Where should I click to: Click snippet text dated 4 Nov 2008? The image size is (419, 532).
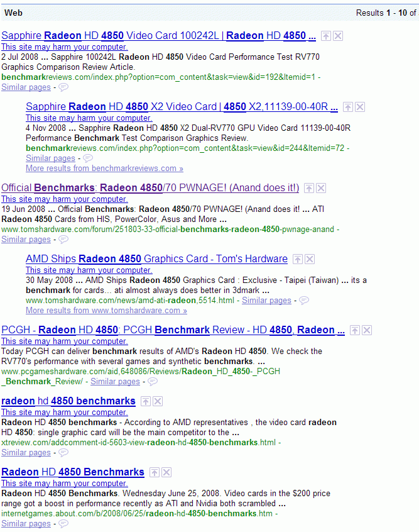click(x=188, y=133)
